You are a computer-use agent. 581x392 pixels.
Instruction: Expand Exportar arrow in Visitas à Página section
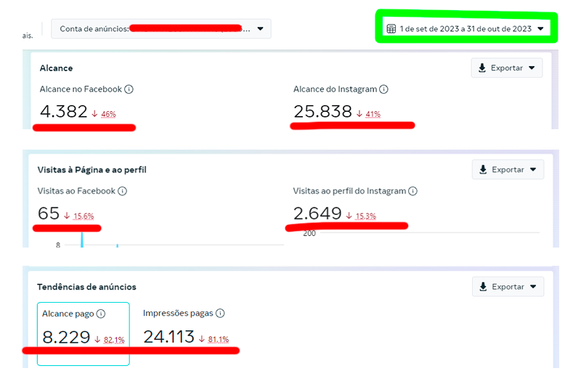pyautogui.click(x=533, y=170)
